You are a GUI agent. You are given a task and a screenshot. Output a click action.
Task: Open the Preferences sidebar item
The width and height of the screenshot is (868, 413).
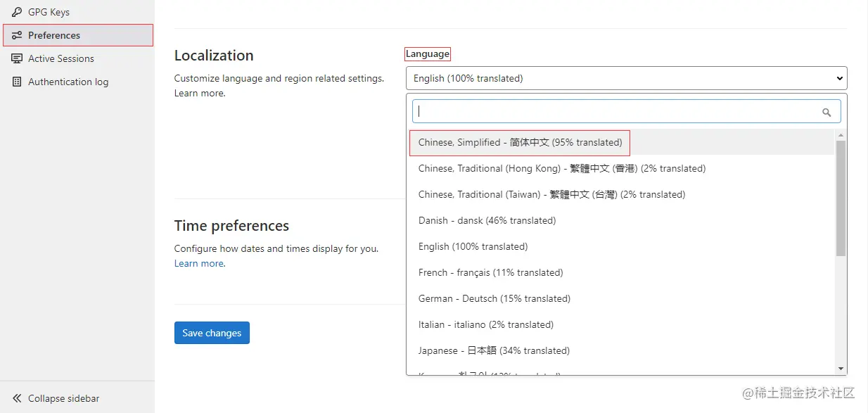click(x=77, y=35)
